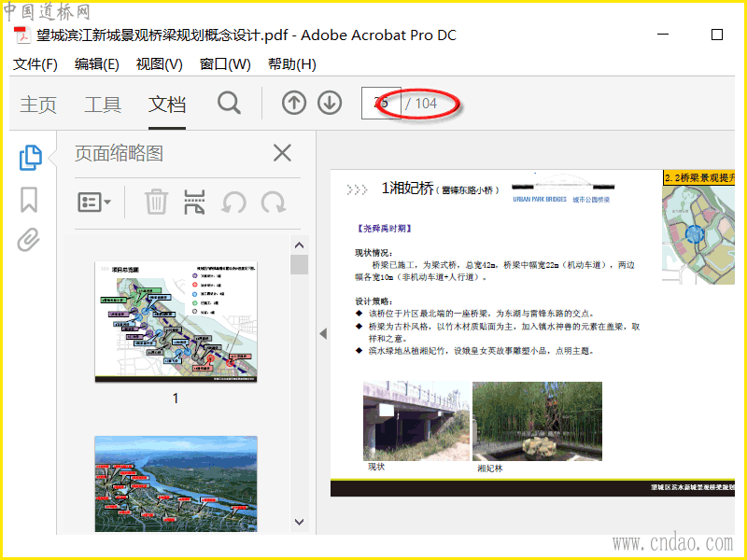Screen dimensions: 747x560
Task: Open the 文件(F) menu
Action: (x=35, y=63)
